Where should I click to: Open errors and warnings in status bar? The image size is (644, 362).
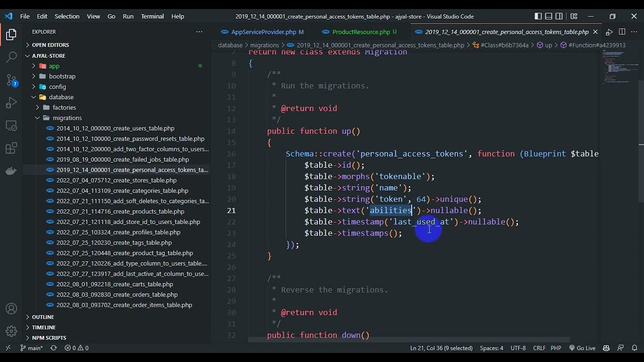pos(76,348)
